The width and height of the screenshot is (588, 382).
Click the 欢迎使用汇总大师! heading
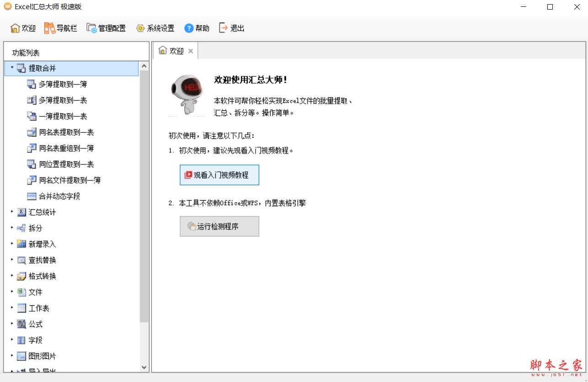coord(251,80)
